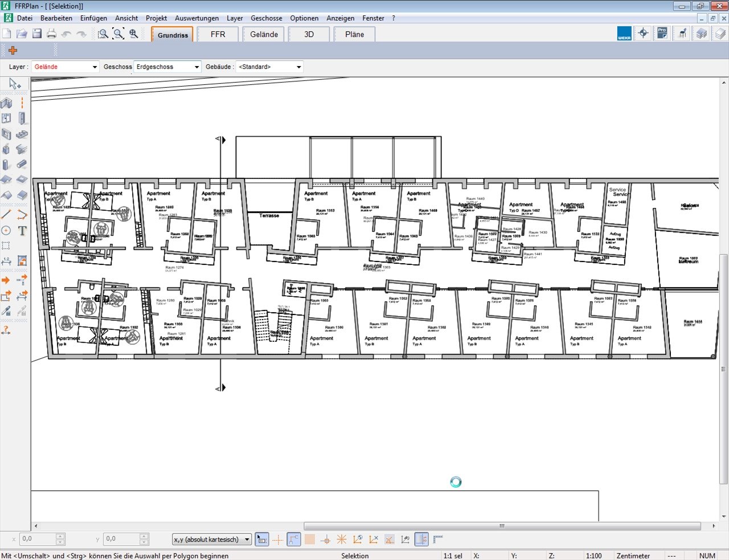Open the Geschosse menu
Image resolution: width=729 pixels, height=560 pixels.
(x=267, y=18)
